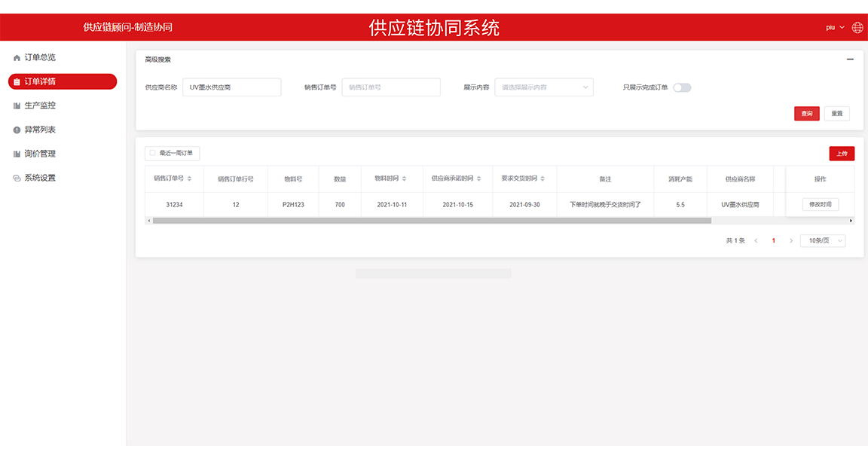This screenshot has height=470, width=868.
Task: Click the chart icon beside 询价管理
Action: (x=17, y=154)
